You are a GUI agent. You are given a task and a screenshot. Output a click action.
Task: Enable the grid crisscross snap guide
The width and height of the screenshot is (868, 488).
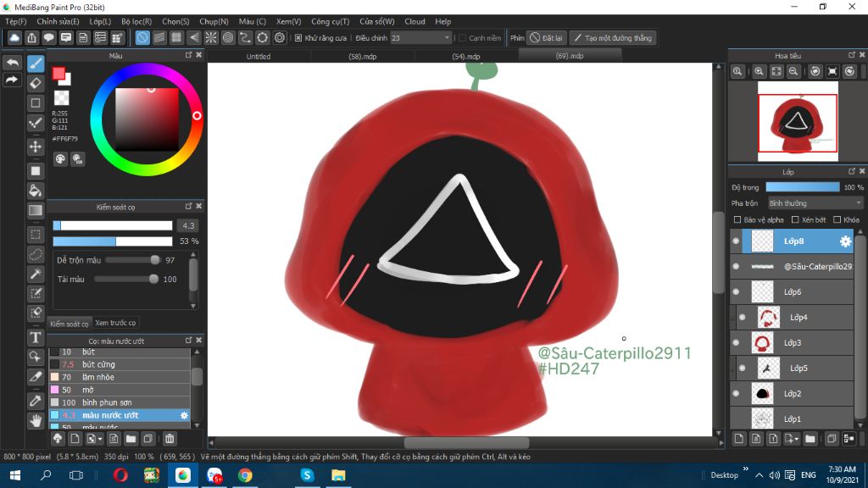pyautogui.click(x=176, y=37)
